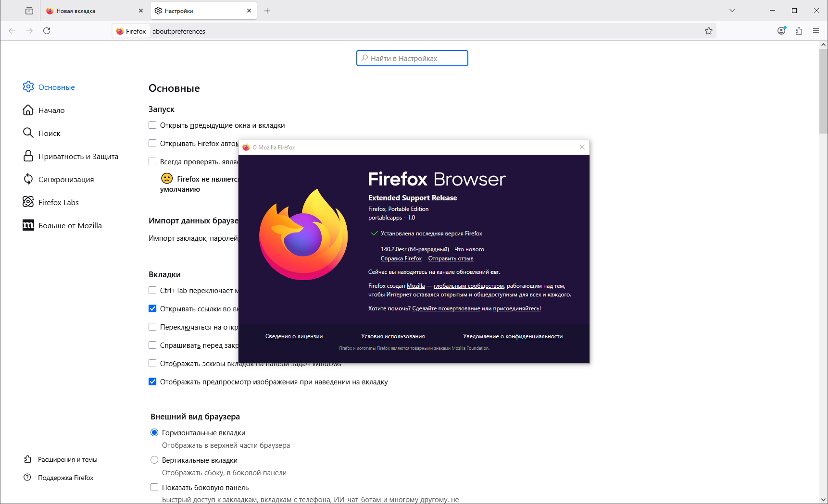Open the Основные settings category
Viewport: 828px width, 504px height.
point(49,87)
